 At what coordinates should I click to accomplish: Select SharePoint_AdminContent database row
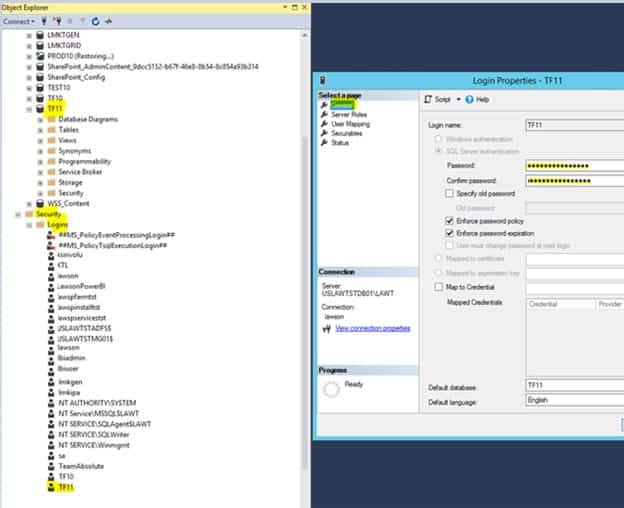tap(153, 66)
